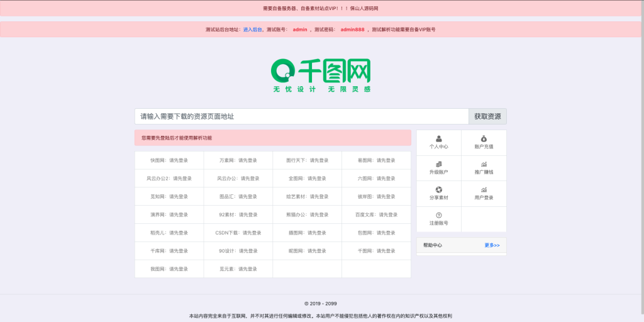Select the 风云办公2：请先登录 cell
The width and height of the screenshot is (644, 322).
(169, 178)
